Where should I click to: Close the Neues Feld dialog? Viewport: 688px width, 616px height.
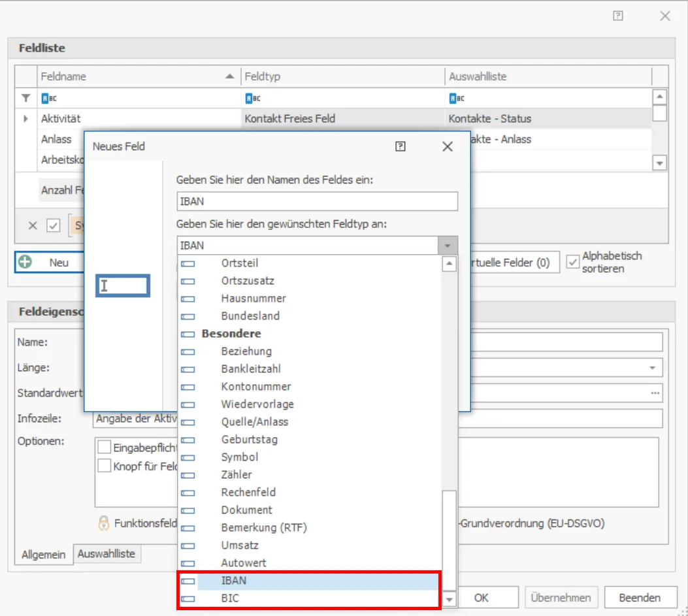[447, 146]
